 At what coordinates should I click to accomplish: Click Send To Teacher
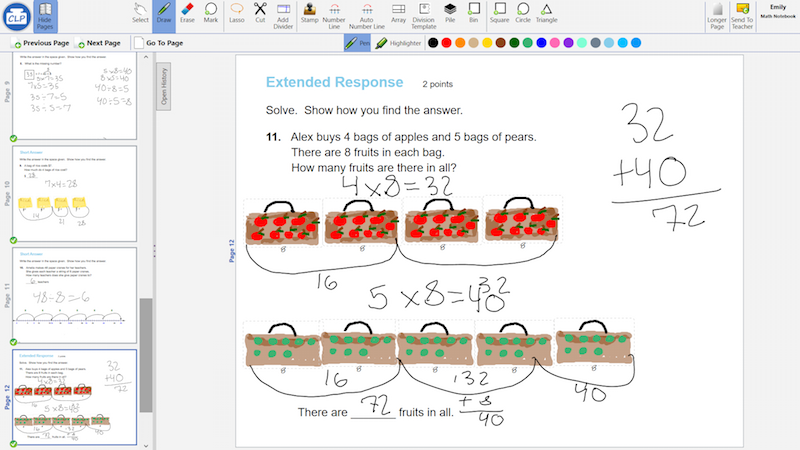(x=742, y=16)
